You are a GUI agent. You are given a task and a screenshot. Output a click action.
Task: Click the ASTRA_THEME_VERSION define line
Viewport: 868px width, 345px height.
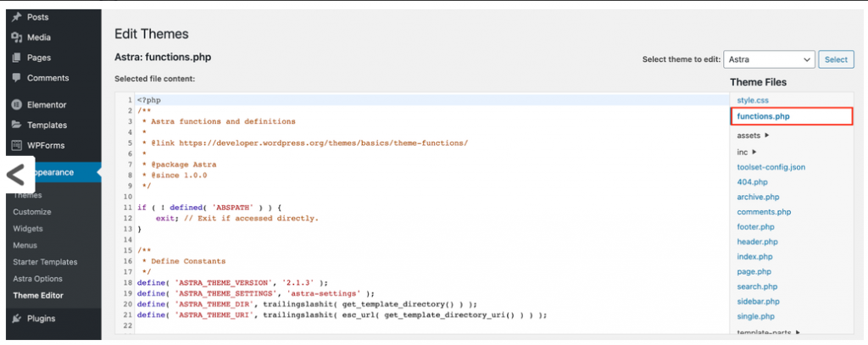[x=232, y=282]
